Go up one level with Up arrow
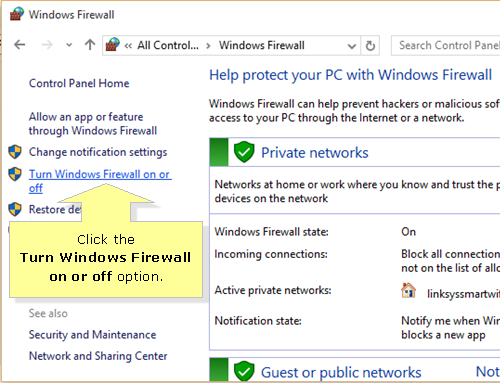The height and width of the screenshot is (383, 500). (90, 45)
